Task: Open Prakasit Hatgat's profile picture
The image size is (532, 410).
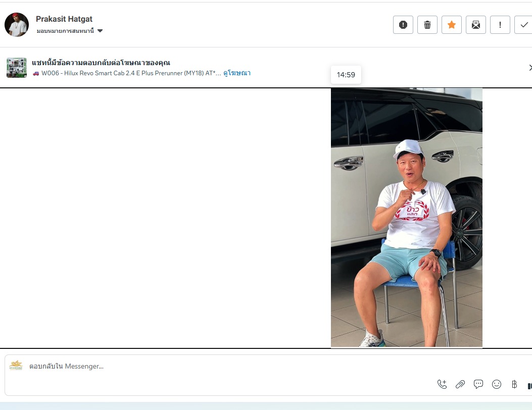Action: click(x=17, y=25)
